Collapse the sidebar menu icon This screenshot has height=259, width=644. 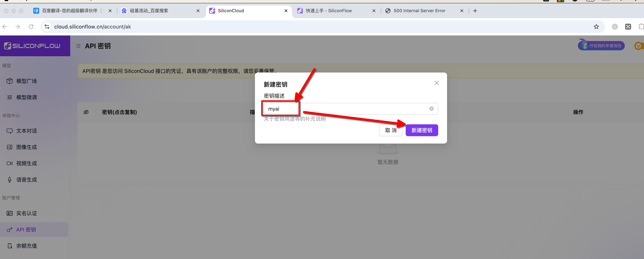coord(78,46)
